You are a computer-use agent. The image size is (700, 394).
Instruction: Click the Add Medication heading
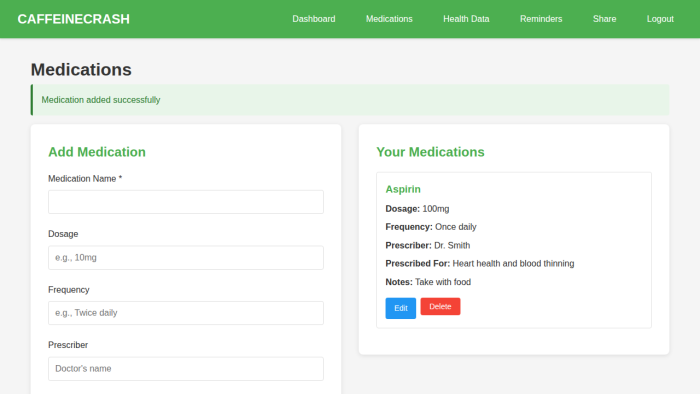click(x=97, y=152)
